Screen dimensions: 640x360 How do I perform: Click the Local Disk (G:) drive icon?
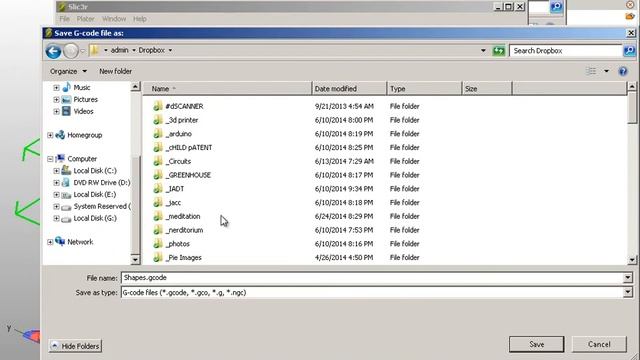[x=66, y=218]
